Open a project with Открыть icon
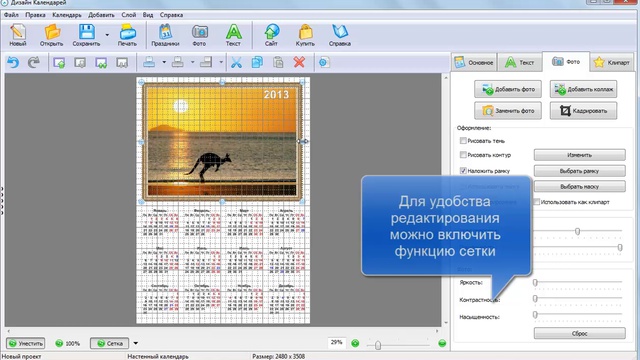The height and width of the screenshot is (360, 640). 51,35
